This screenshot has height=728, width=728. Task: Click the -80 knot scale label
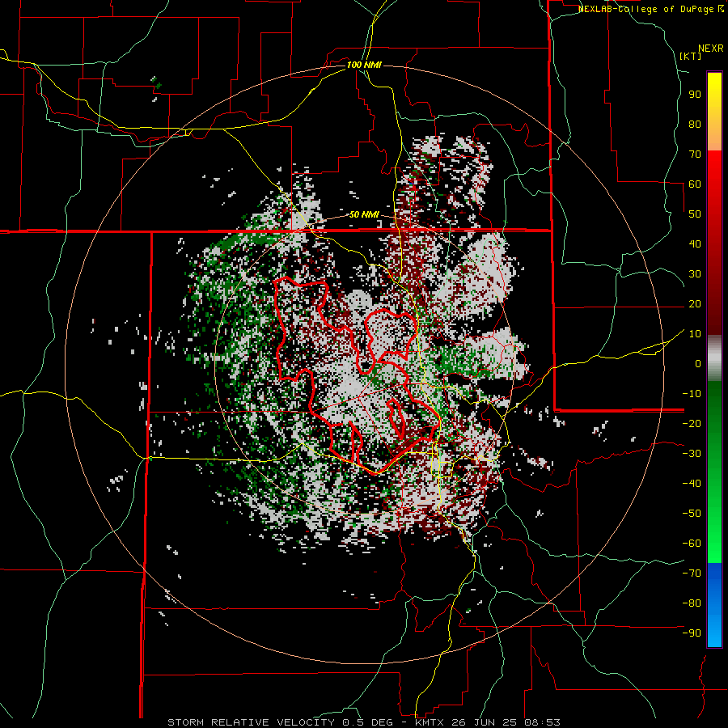(x=692, y=603)
